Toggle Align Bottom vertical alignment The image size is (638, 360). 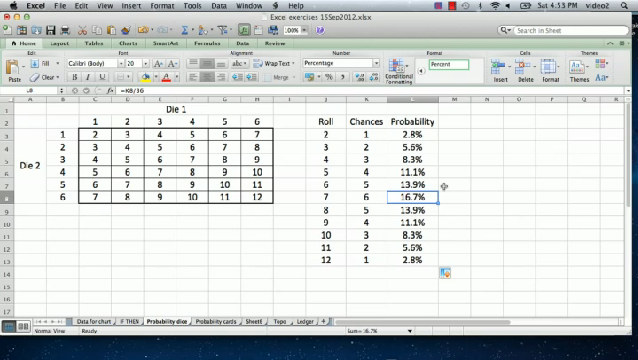tap(221, 63)
